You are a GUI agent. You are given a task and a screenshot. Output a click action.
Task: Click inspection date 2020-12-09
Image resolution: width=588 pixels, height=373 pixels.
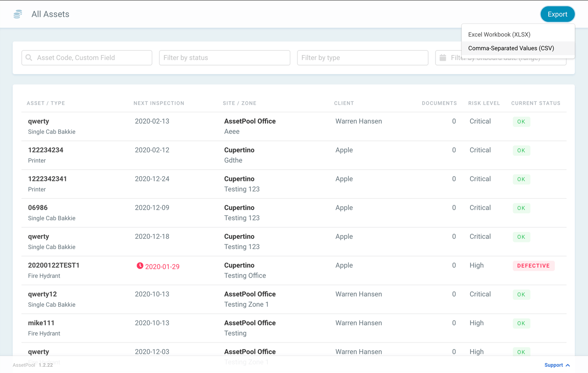pyautogui.click(x=152, y=208)
